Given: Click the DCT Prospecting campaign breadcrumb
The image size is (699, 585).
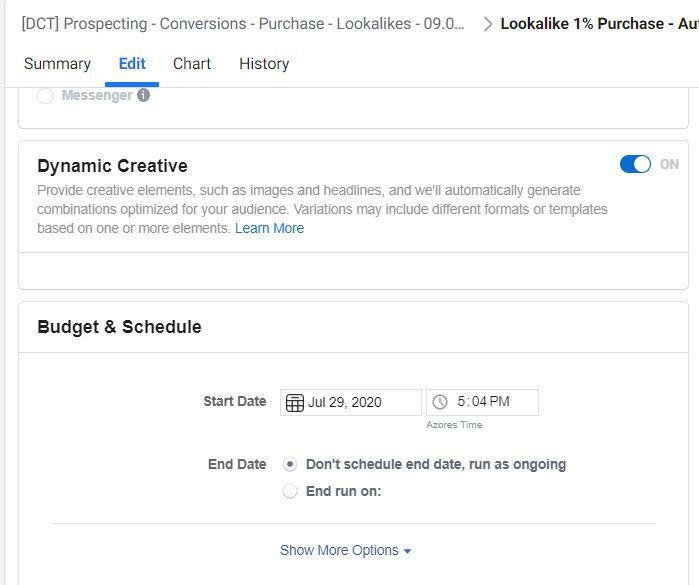Looking at the screenshot, I should pyautogui.click(x=243, y=24).
